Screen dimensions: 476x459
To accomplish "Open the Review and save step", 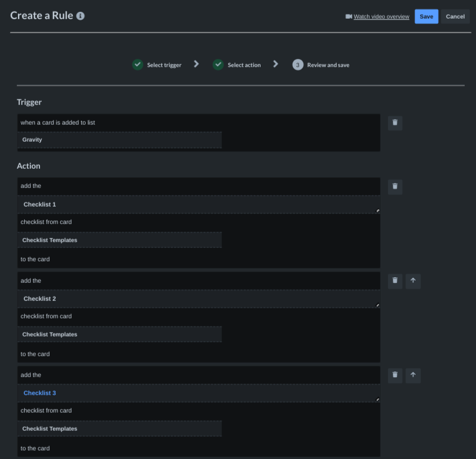I will 321,65.
